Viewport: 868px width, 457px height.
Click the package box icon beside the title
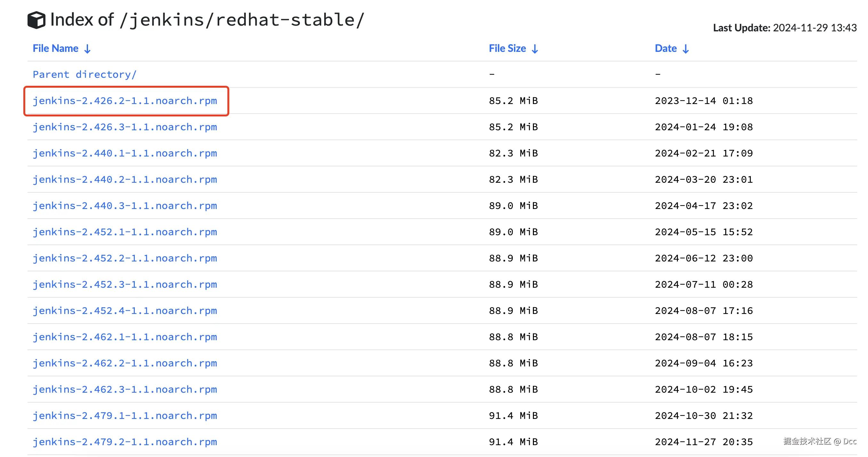point(36,20)
